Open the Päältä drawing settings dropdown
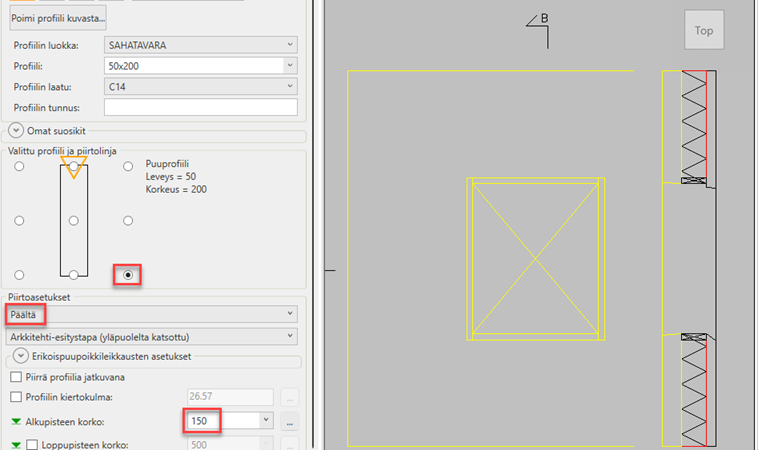758x450 pixels. (x=150, y=314)
